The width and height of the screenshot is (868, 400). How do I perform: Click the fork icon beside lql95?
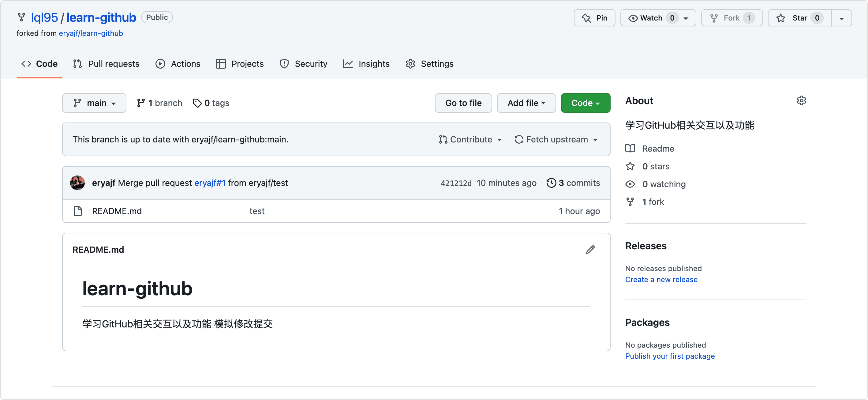click(21, 17)
